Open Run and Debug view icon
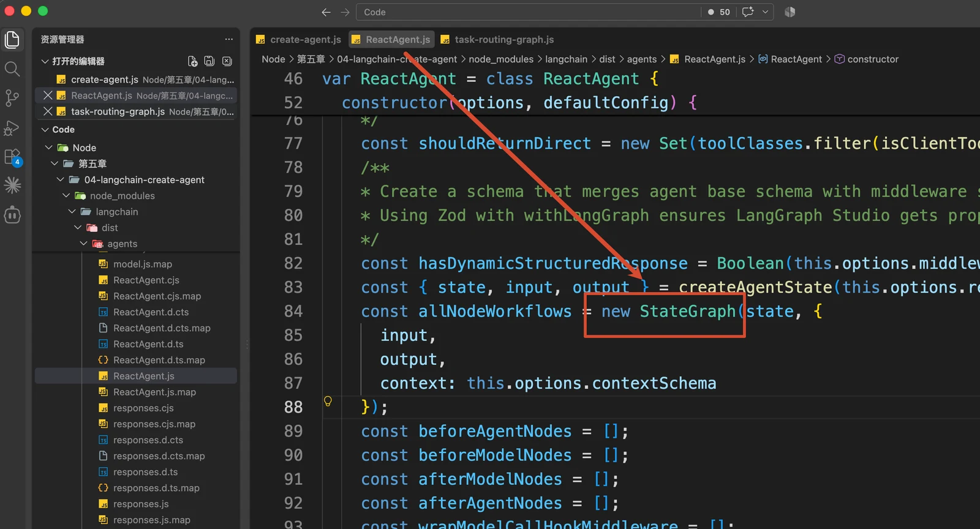Image resolution: width=980 pixels, height=529 pixels. (12, 127)
